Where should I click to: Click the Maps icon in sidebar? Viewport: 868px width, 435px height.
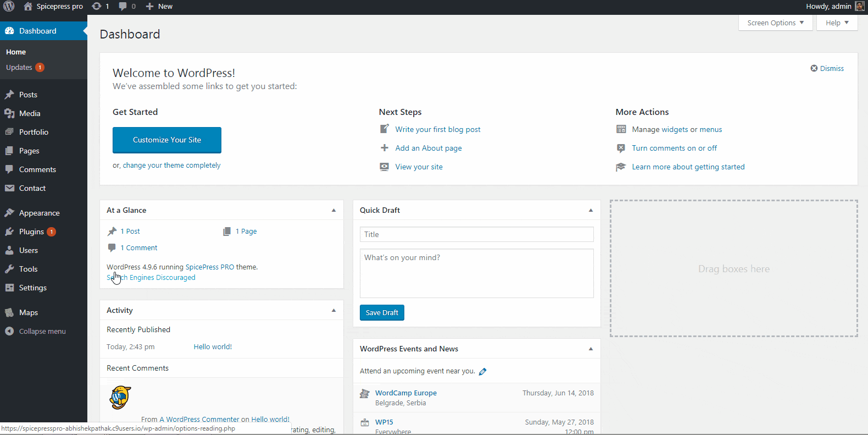point(9,312)
